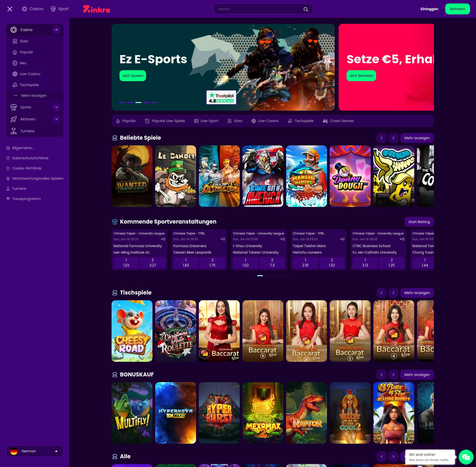This screenshot has height=467, width=476.
Task: Open Populär Live-Spiele tab
Action: pyautogui.click(x=165, y=121)
